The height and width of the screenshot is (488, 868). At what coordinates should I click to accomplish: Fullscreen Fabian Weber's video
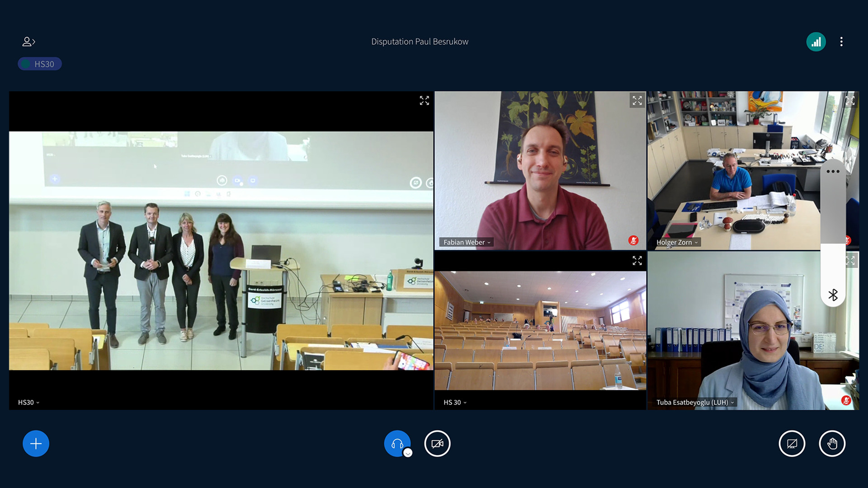point(637,100)
